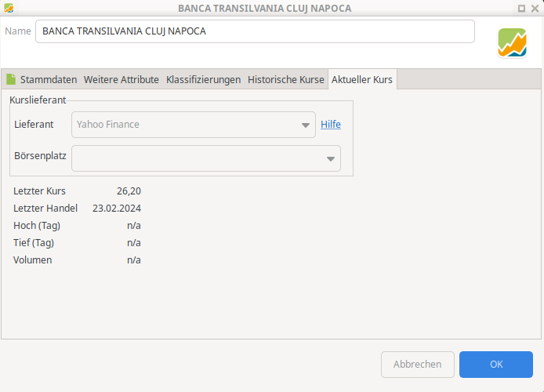Click the large Portfolio Performance chart logo
544x392 pixels.
(512, 43)
